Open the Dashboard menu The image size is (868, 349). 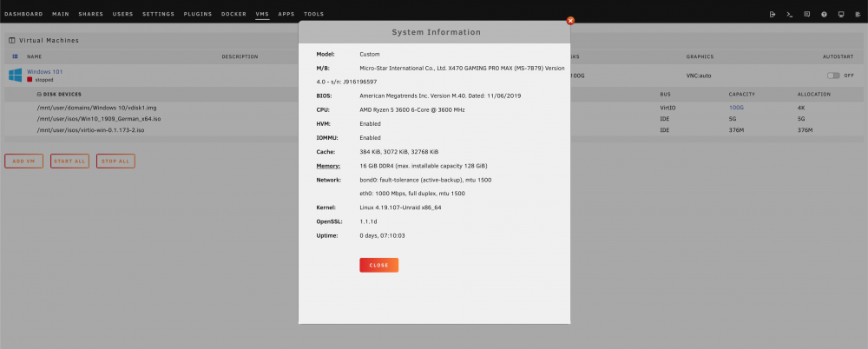point(23,15)
